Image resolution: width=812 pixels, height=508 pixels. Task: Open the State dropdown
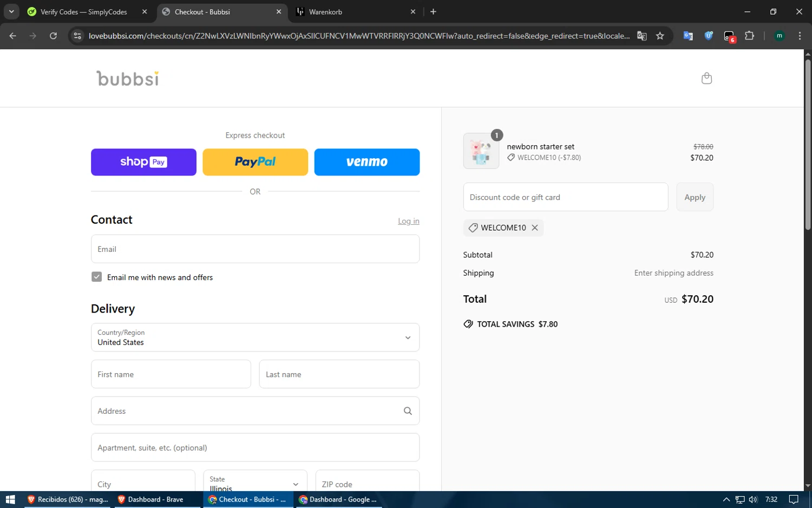click(255, 482)
